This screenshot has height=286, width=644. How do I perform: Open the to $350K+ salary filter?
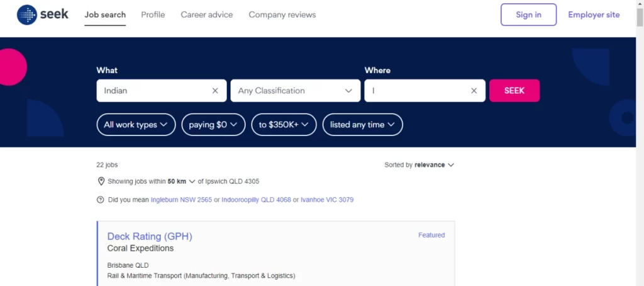coord(284,125)
